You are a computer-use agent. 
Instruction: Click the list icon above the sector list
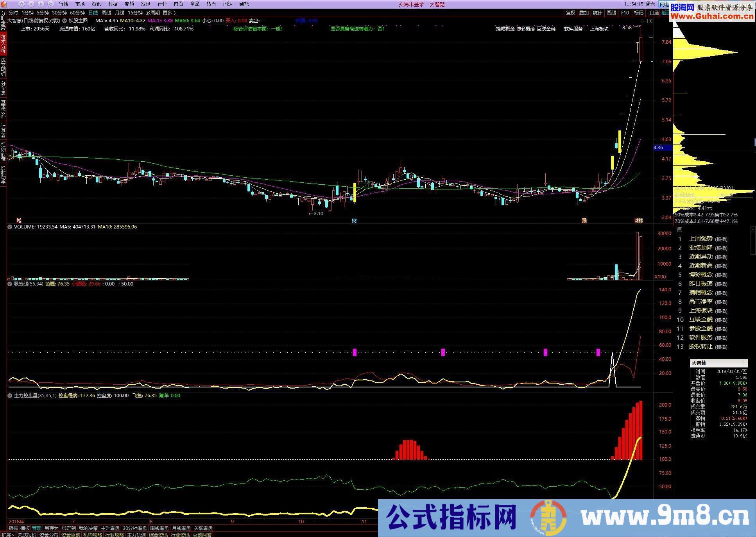(x=680, y=230)
